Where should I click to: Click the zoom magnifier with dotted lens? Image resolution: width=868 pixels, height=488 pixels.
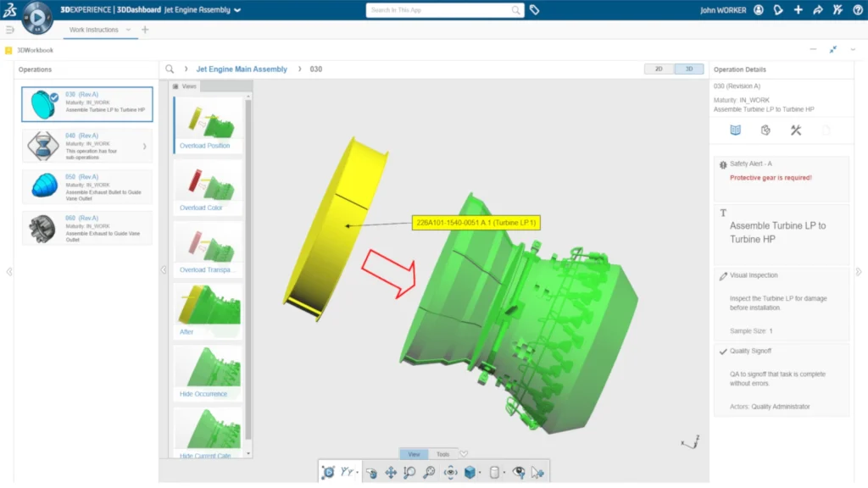click(430, 473)
